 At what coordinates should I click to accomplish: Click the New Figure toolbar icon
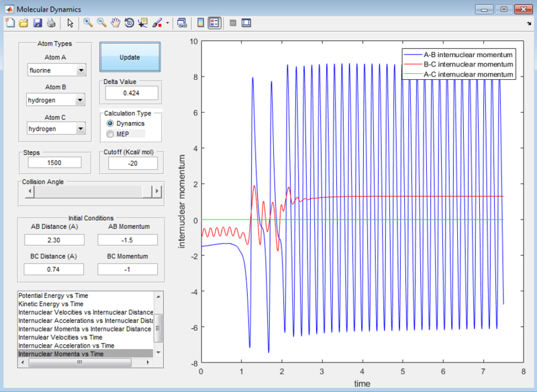[x=9, y=23]
